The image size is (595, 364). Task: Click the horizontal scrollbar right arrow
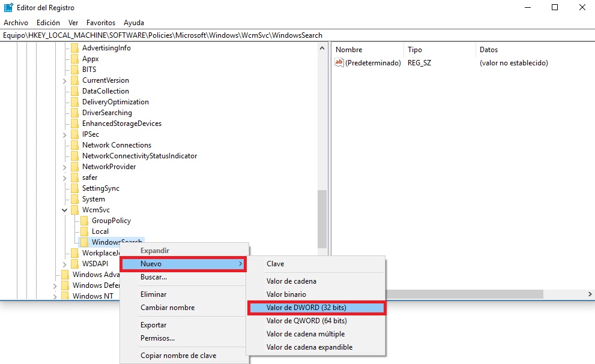point(590,294)
